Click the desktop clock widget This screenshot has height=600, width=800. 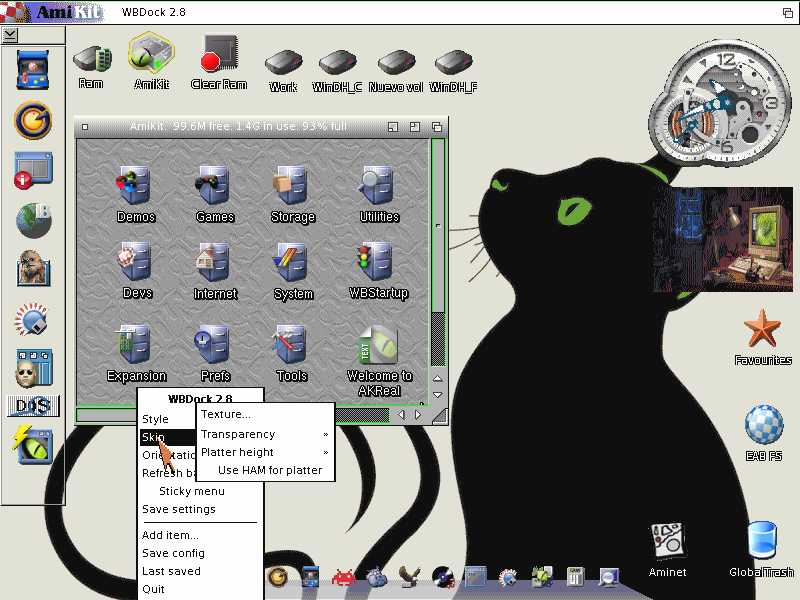tap(719, 102)
